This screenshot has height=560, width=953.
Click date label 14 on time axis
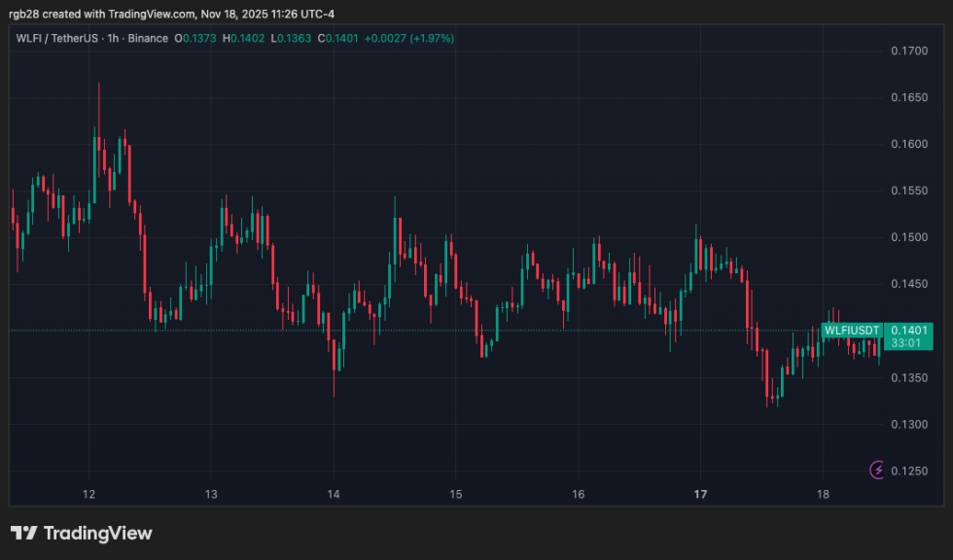click(333, 494)
